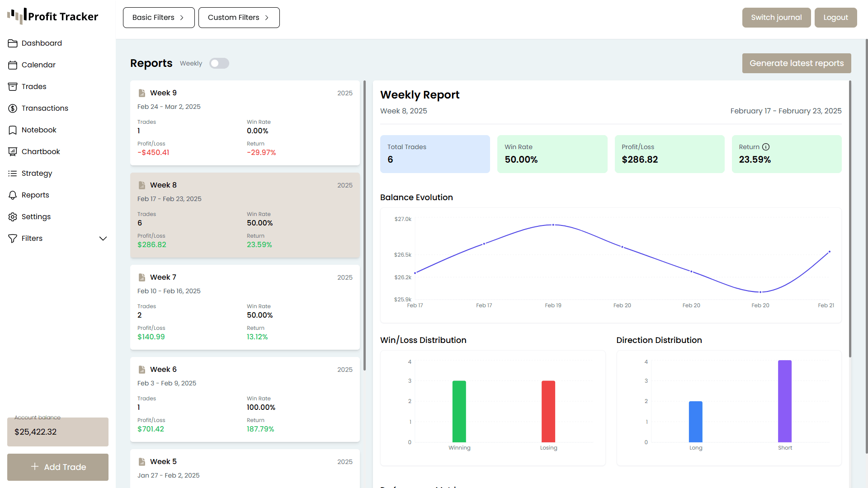Select the Notebook icon

pyautogui.click(x=13, y=130)
